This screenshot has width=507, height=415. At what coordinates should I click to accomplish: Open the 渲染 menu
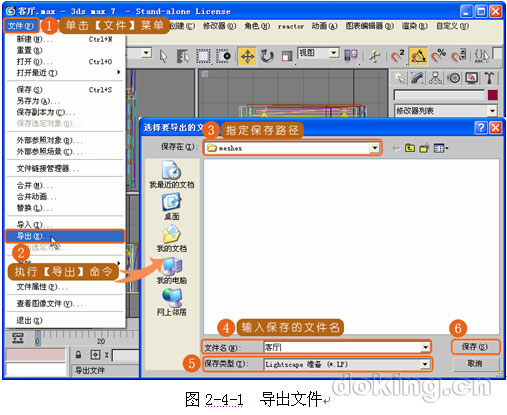(414, 26)
